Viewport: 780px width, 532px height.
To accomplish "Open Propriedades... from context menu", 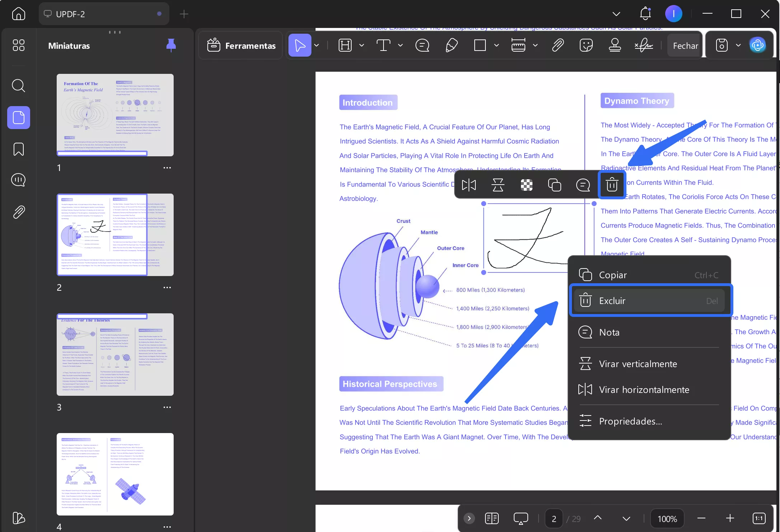I will coord(649,421).
